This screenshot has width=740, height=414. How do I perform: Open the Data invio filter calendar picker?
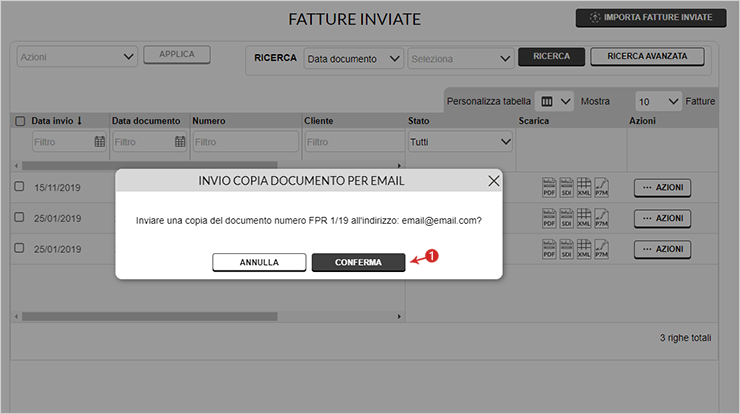click(x=99, y=142)
